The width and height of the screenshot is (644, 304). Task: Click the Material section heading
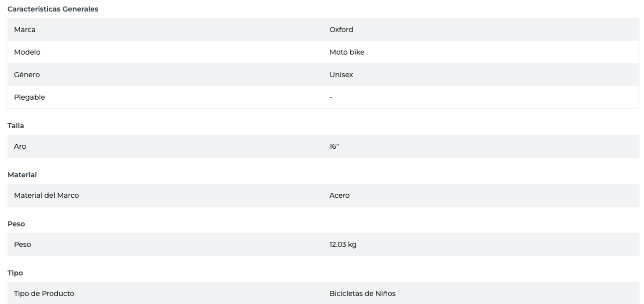[22, 175]
